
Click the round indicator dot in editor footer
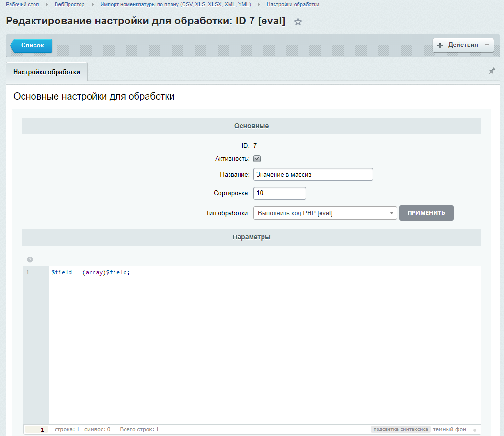click(x=475, y=430)
